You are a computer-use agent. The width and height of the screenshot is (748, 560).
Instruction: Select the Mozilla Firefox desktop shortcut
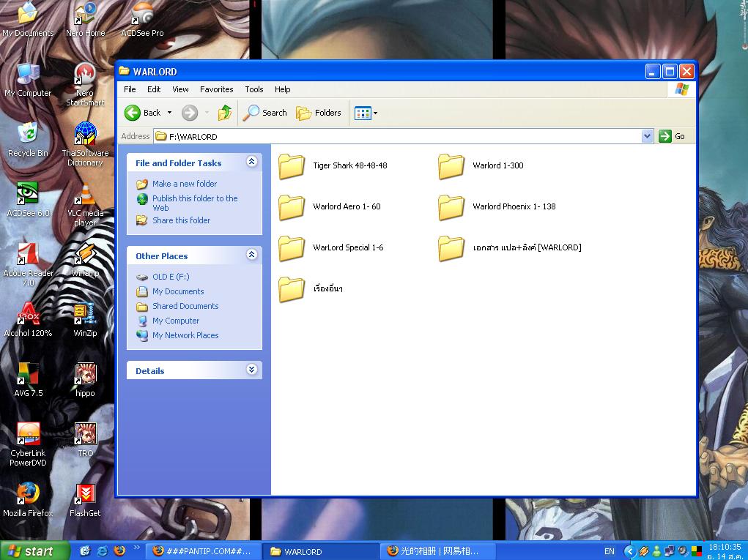pyautogui.click(x=28, y=501)
